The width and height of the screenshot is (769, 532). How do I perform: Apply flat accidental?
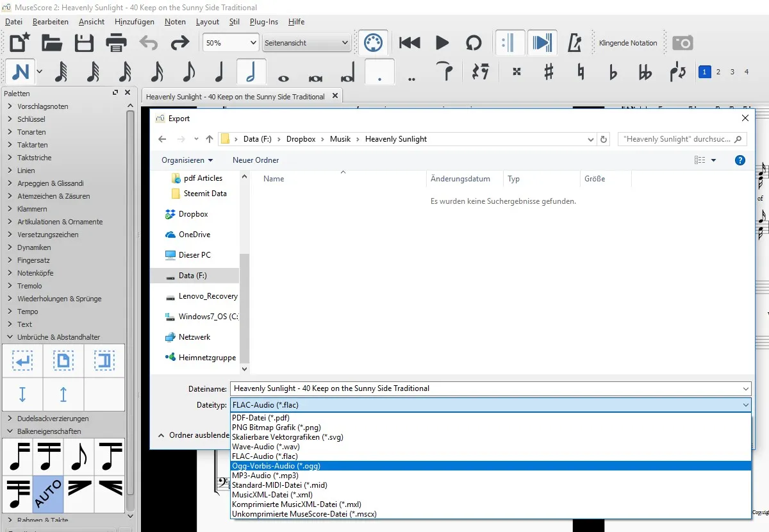click(613, 72)
